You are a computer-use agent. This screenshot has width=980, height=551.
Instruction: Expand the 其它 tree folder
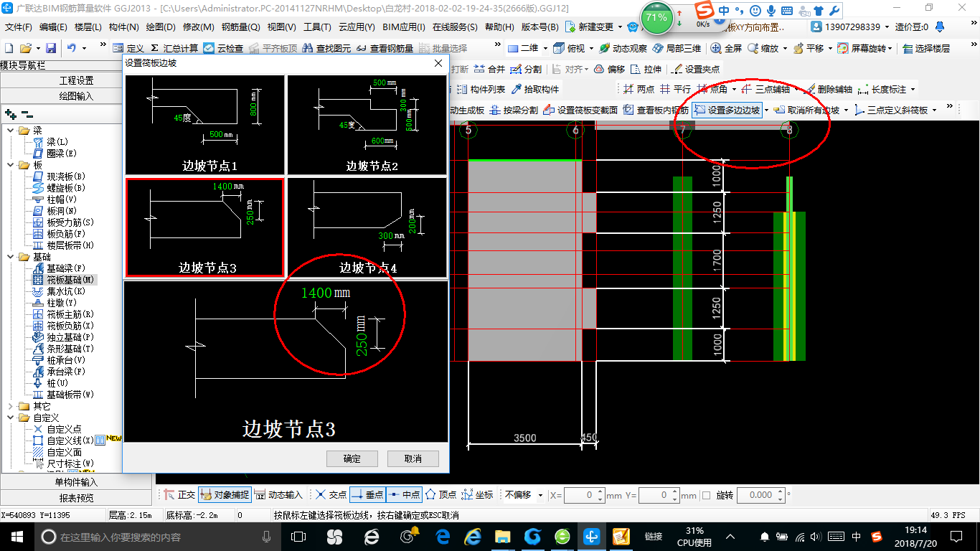(10, 406)
